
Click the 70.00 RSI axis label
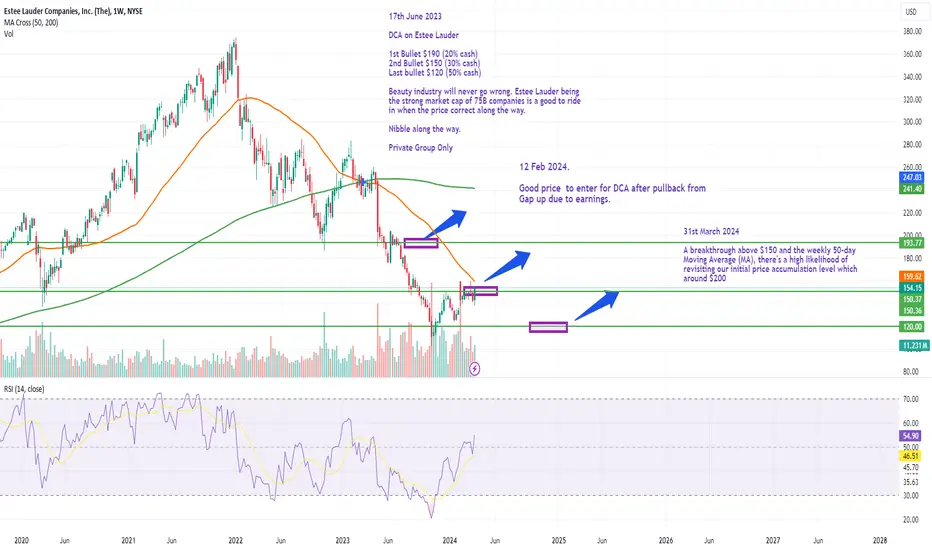[x=911, y=400]
